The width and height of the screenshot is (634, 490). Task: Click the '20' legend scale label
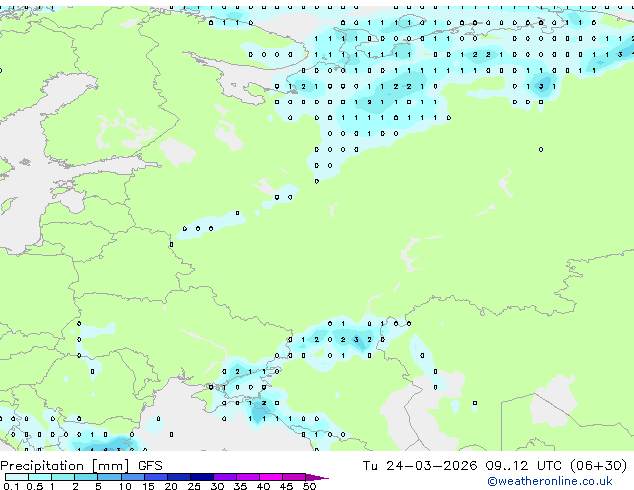(171, 486)
